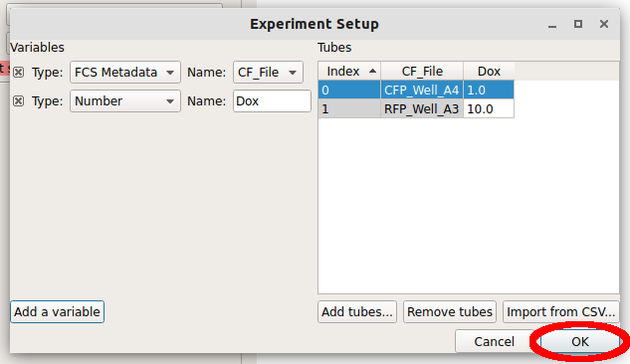This screenshot has width=630, height=364.
Task: Click the Remove tubes button
Action: [x=450, y=312]
